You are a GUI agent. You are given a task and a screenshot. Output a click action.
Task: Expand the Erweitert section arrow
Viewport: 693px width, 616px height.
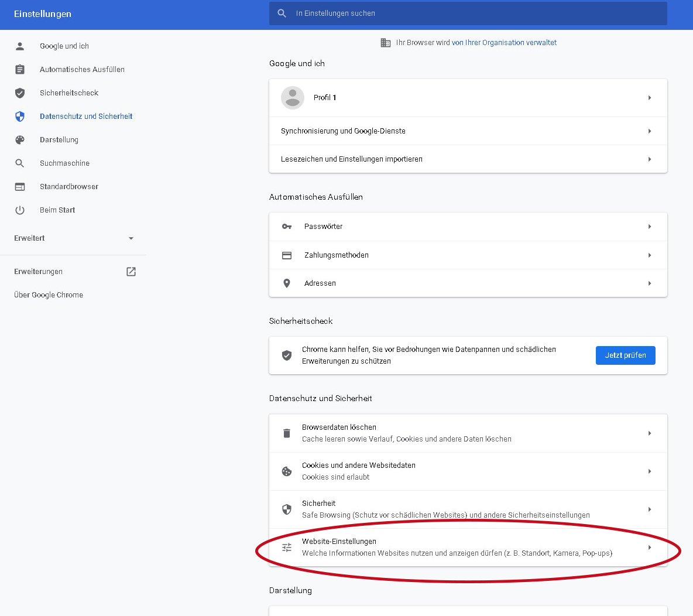click(x=131, y=238)
